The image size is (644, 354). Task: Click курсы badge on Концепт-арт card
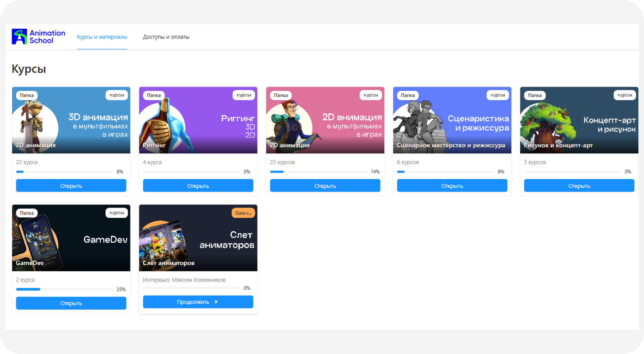tap(625, 95)
